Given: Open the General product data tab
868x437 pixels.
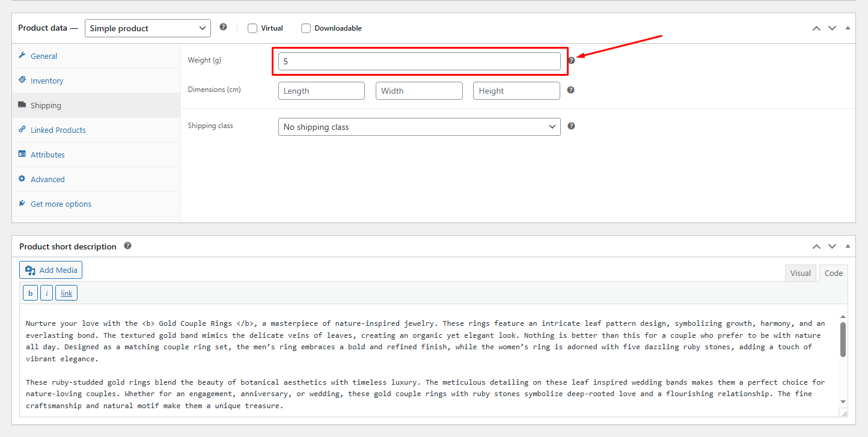Looking at the screenshot, I should [96, 56].
